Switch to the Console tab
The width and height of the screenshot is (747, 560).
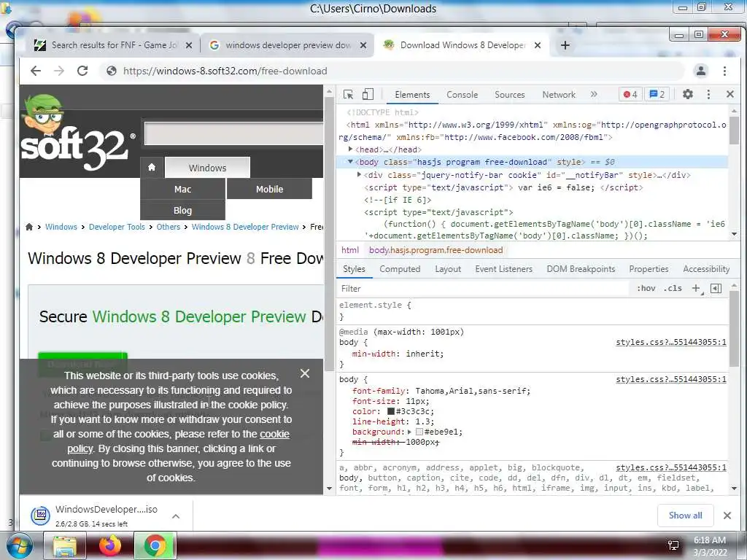pos(462,94)
